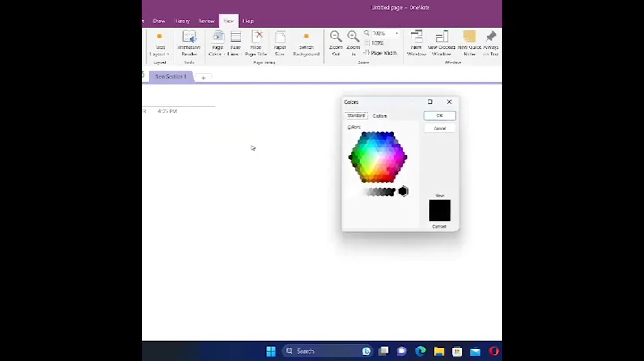Create a New Quick Note
The image size is (644, 361).
pyautogui.click(x=470, y=44)
